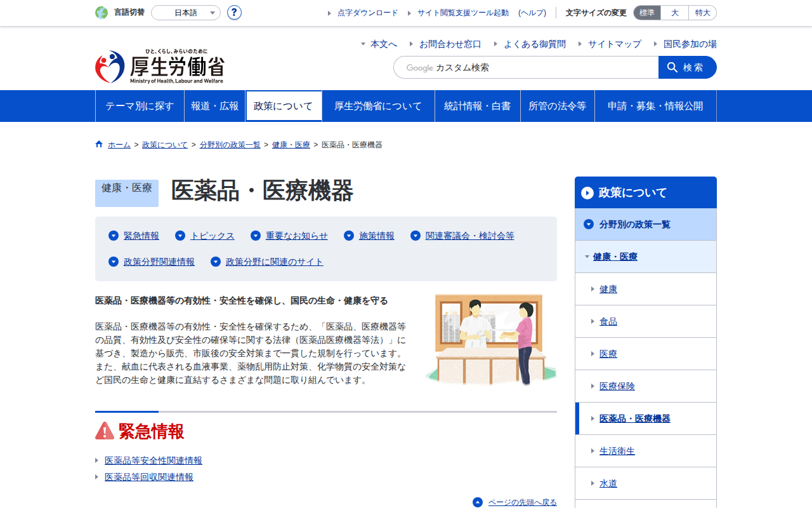Click the red warning triangle icon

tap(105, 431)
